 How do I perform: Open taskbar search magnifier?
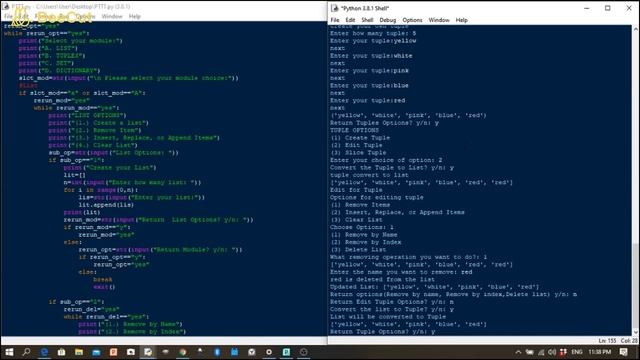27,352
